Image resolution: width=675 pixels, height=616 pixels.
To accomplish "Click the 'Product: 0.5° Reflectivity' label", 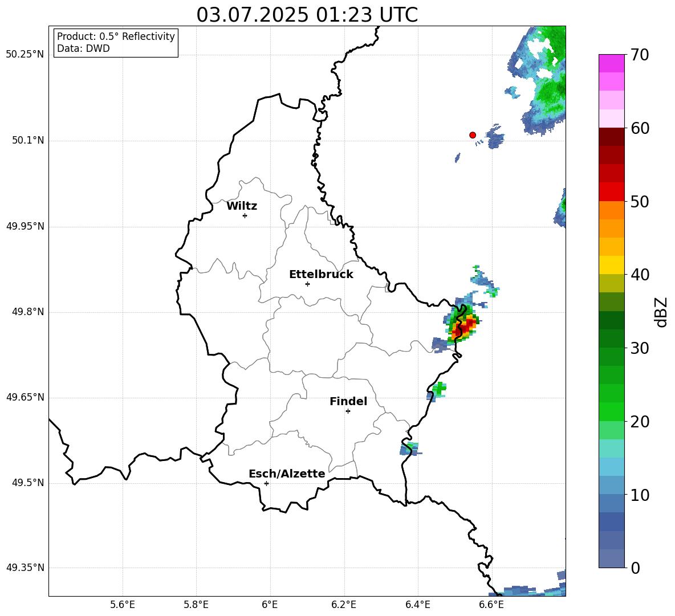I will 116,36.
